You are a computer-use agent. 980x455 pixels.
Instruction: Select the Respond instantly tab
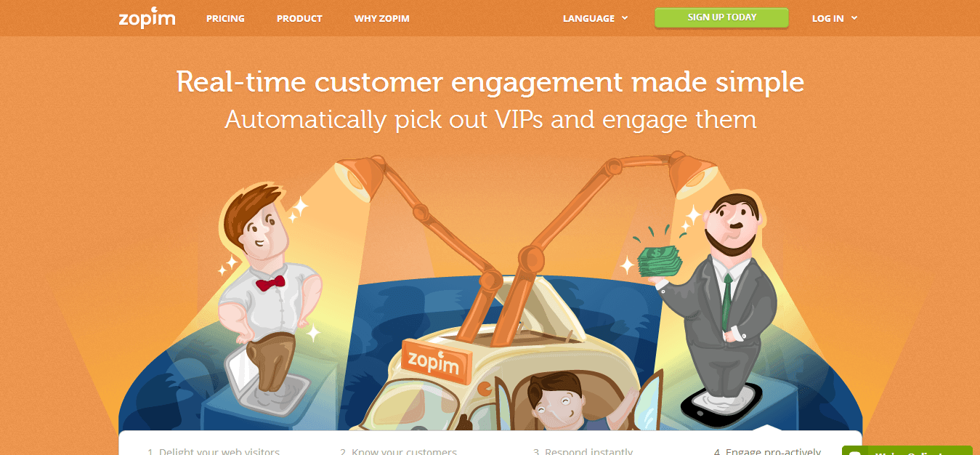tap(583, 451)
